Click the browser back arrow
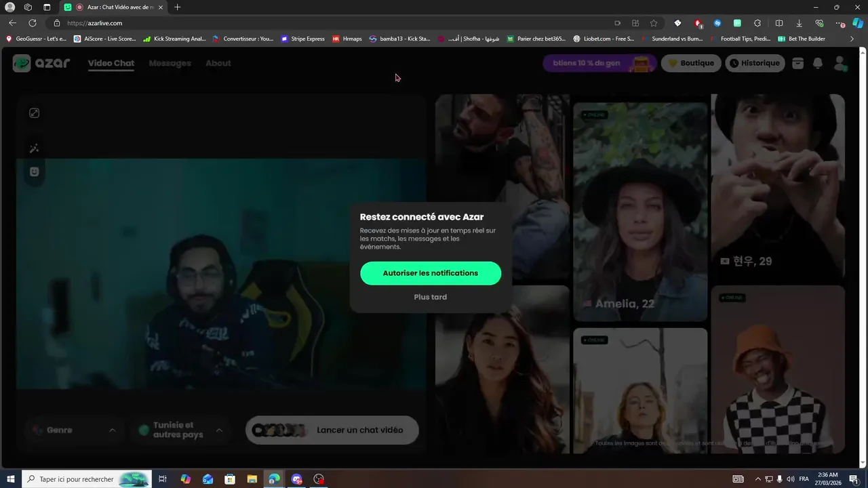868x488 pixels. (x=12, y=23)
